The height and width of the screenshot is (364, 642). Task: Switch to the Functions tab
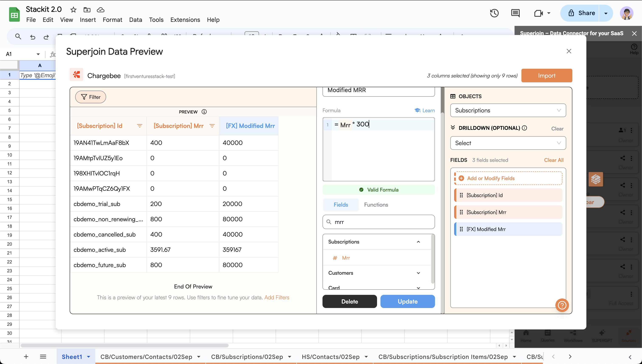pos(376,204)
